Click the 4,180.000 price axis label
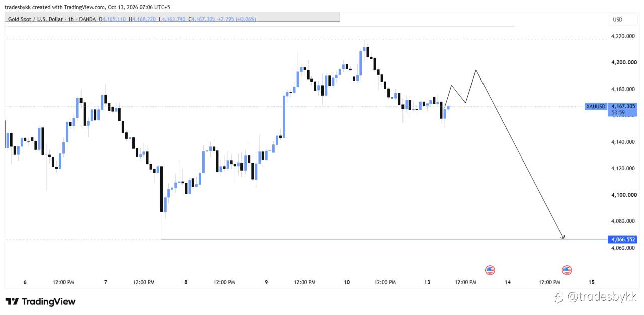 tap(622, 89)
